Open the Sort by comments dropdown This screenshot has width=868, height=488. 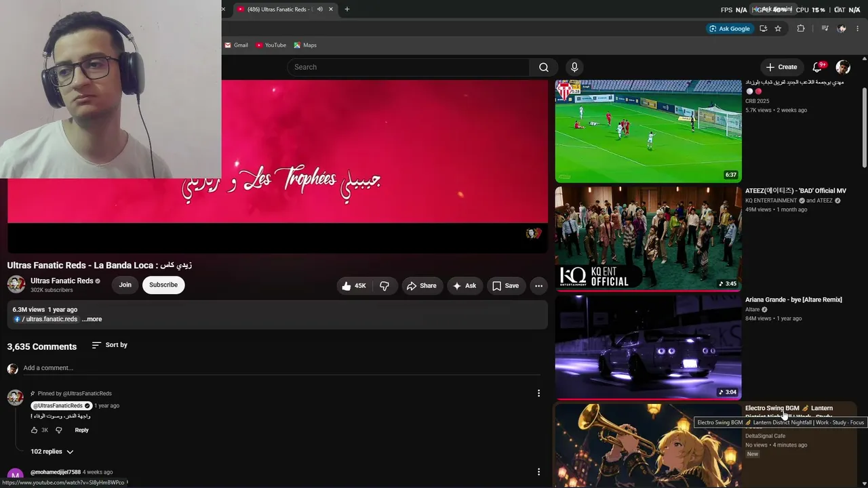point(110,345)
